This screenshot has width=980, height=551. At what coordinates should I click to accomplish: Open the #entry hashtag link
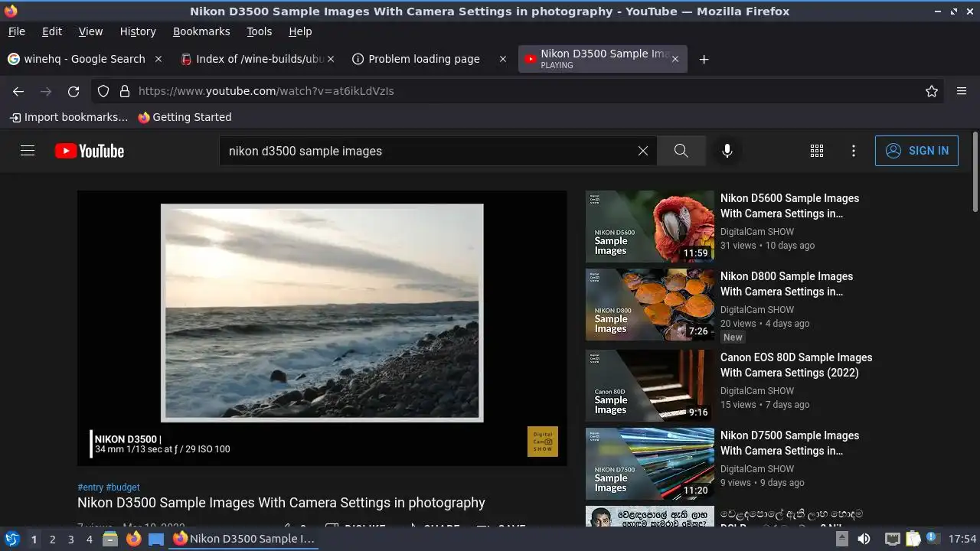[90, 487]
